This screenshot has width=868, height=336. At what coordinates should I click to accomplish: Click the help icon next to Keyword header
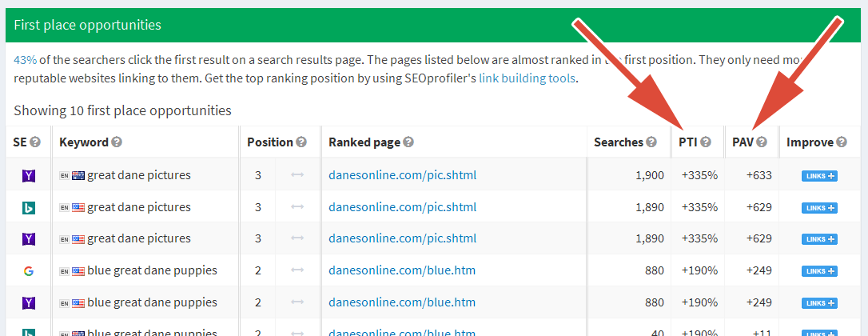[117, 142]
